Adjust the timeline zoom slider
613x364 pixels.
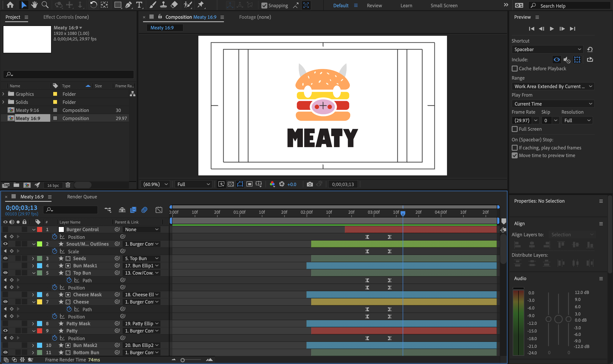[182, 360]
